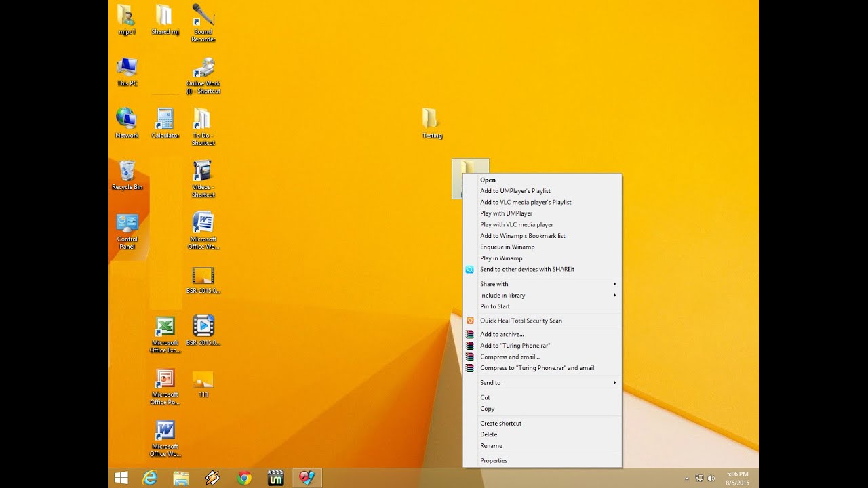The image size is (868, 488).
Task: Expand the Send to submenu
Action: pyautogui.click(x=542, y=383)
